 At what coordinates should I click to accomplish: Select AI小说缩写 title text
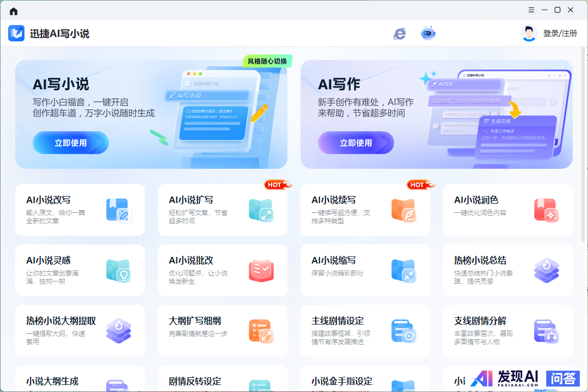click(x=334, y=261)
